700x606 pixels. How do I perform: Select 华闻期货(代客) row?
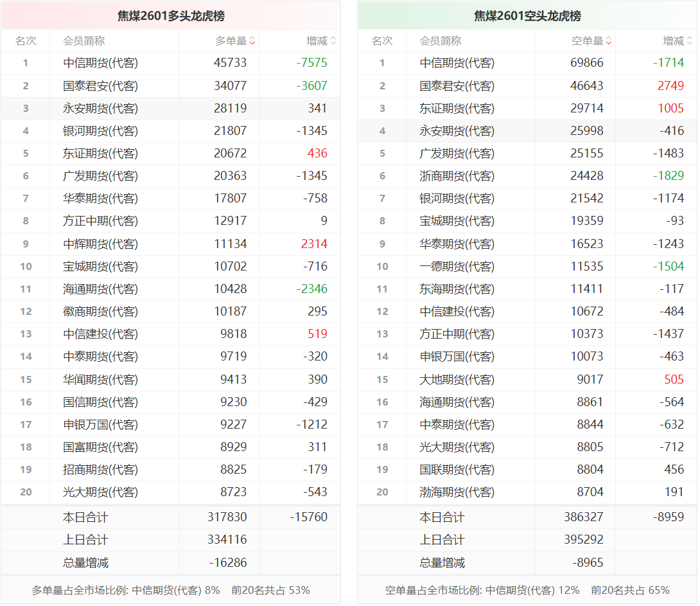(171, 380)
